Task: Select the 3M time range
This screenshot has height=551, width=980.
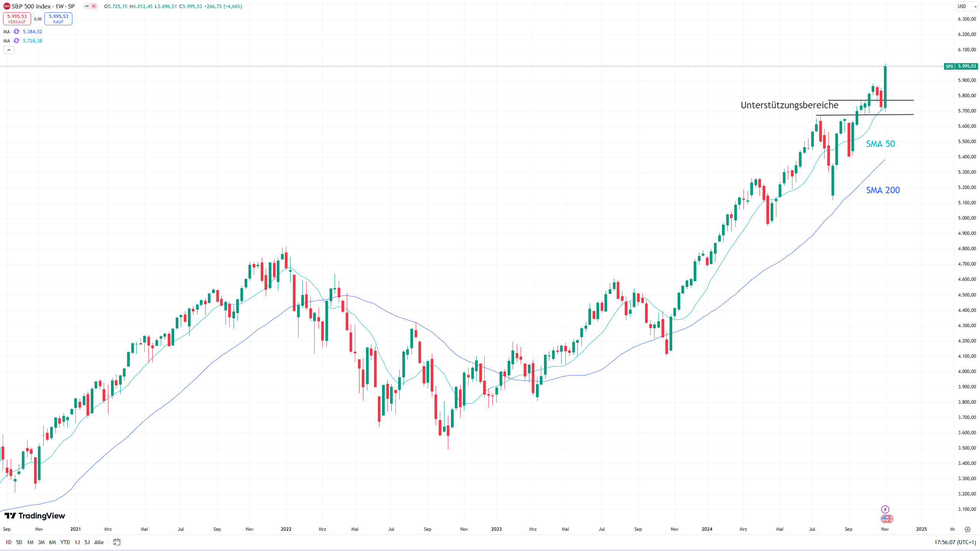Action: pos(41,542)
